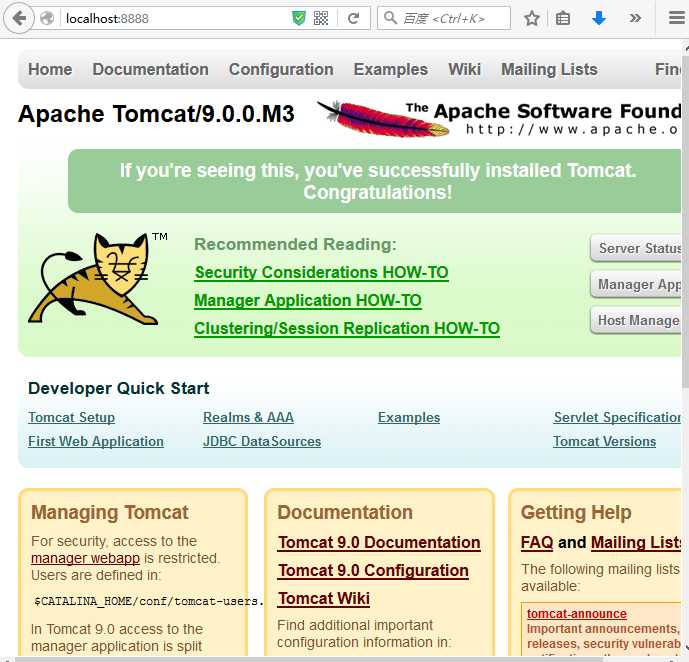689x662 pixels.
Task: Open the browser hamburger menu
Action: click(677, 18)
